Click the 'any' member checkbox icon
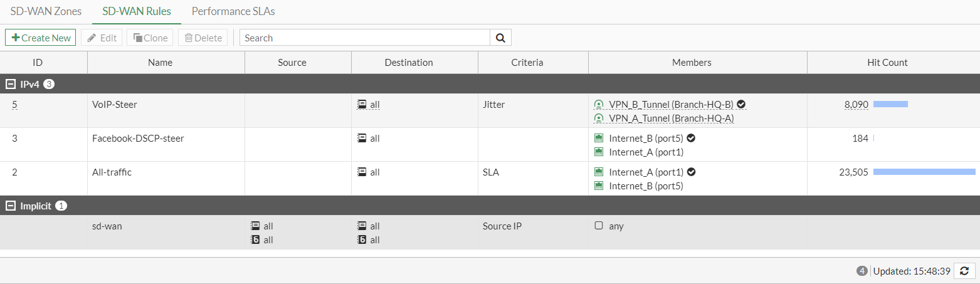 [x=598, y=226]
